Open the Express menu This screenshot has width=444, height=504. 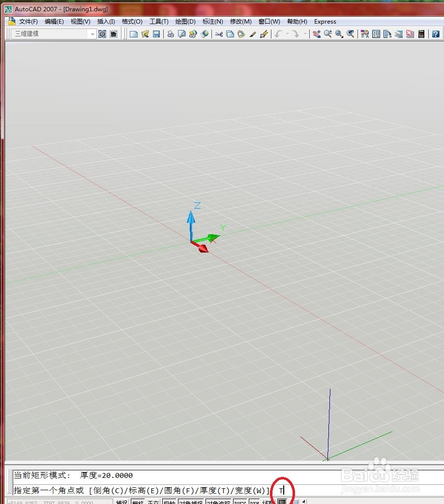click(325, 22)
